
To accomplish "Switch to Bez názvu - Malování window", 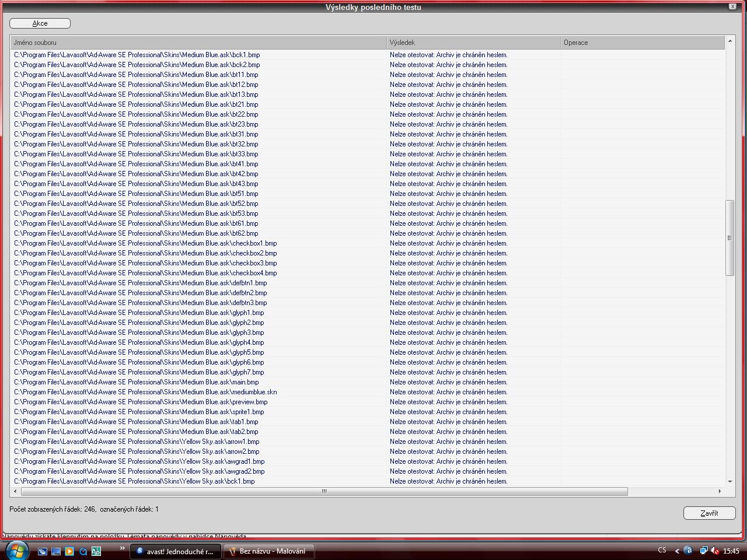I will click(x=268, y=551).
